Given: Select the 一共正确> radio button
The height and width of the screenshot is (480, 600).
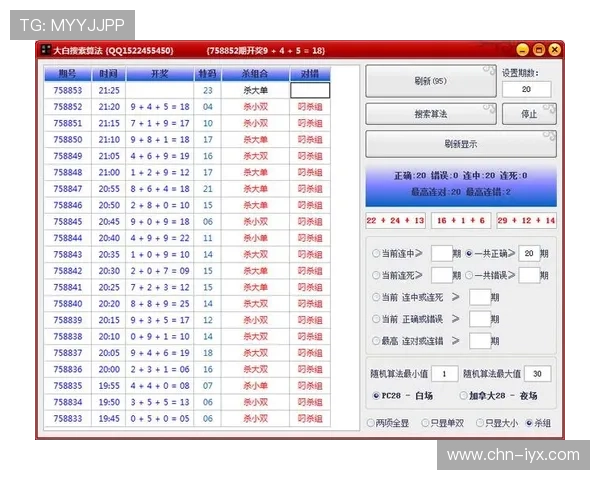Looking at the screenshot, I should pos(469,253).
